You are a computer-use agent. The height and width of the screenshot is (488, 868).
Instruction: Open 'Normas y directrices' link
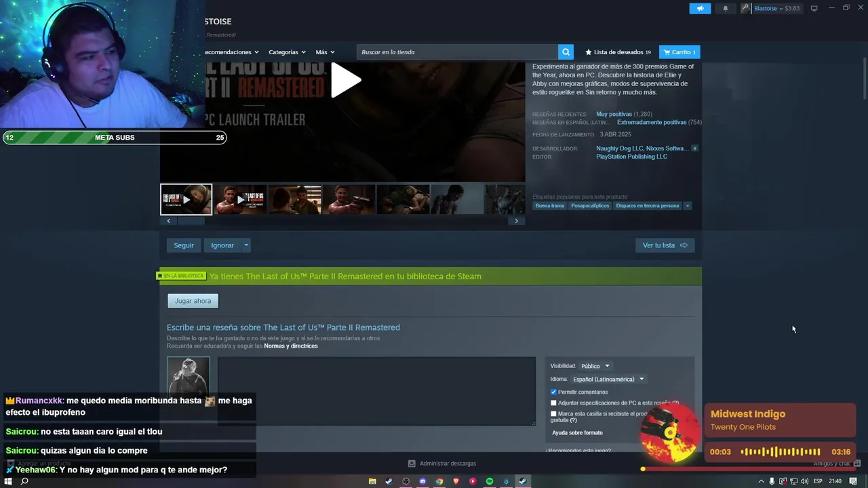[290, 346]
